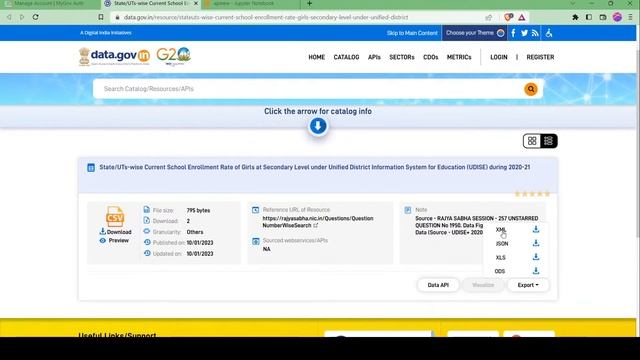This screenshot has width=640, height=360.
Task: Open SECTORs in navigation menu
Action: point(402,57)
